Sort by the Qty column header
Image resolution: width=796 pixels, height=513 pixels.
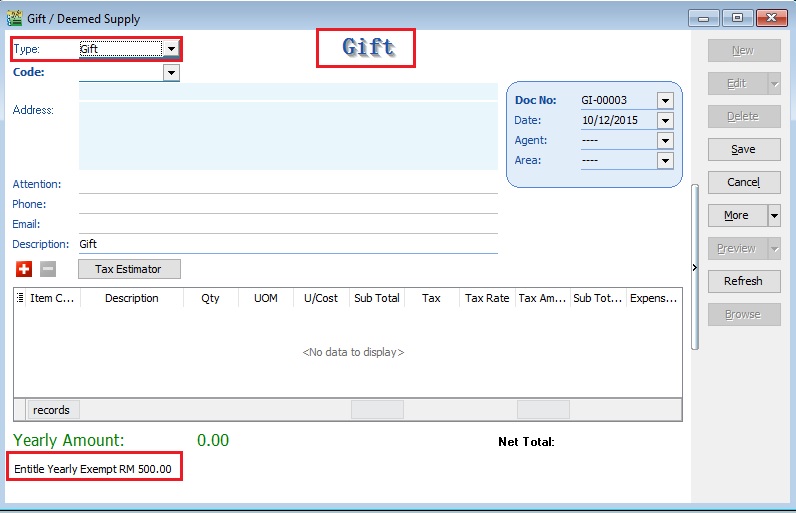click(x=210, y=298)
